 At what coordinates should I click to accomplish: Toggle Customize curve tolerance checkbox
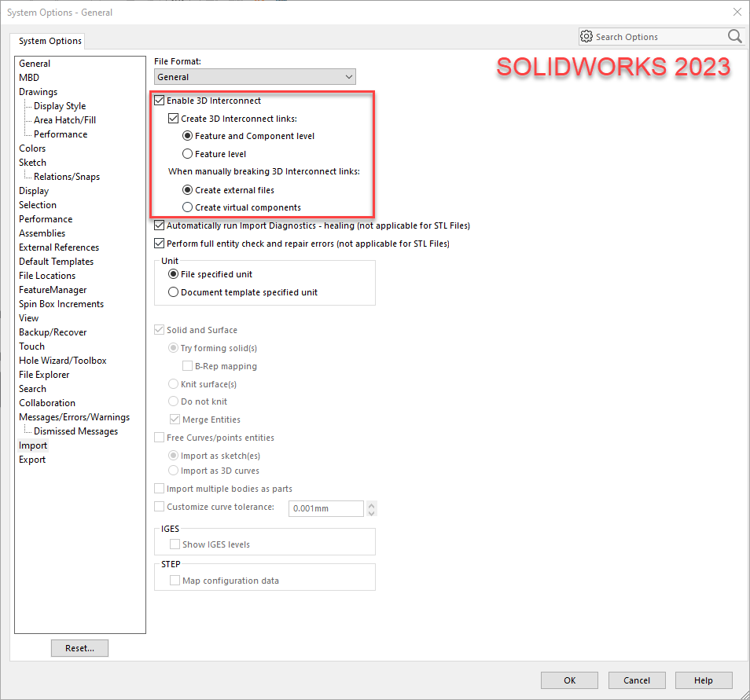point(160,507)
